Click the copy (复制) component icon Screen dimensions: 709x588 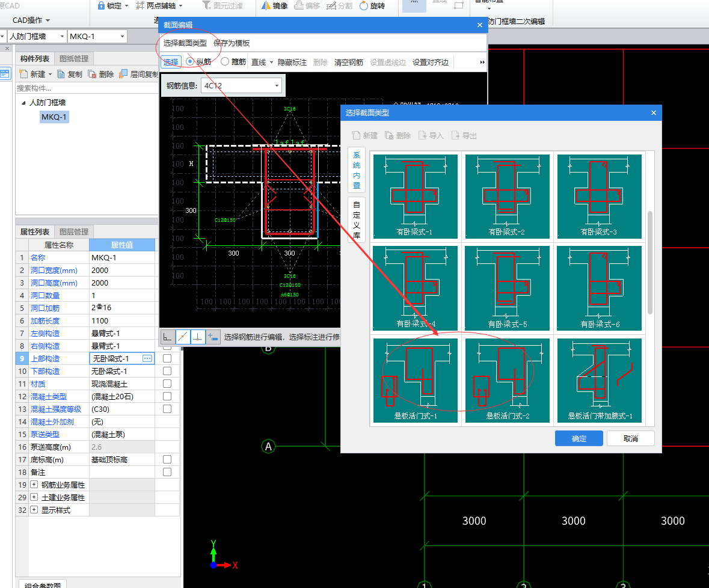(61, 74)
